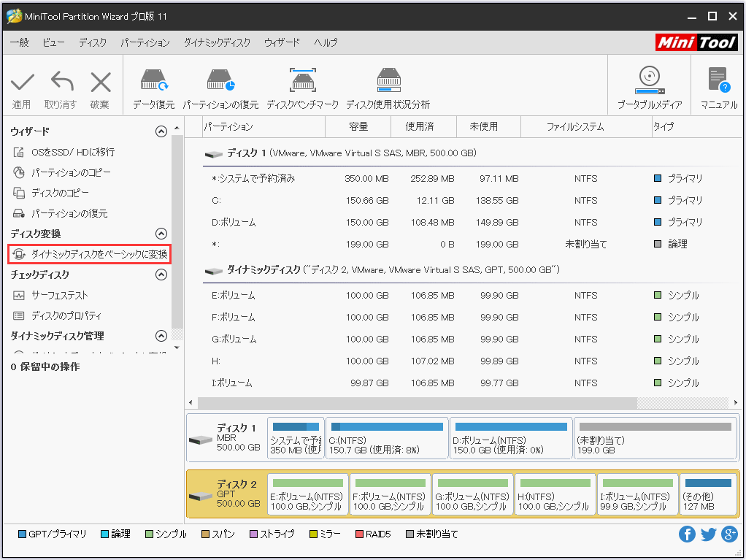Click the Discard (破棄) X icon

click(x=101, y=83)
